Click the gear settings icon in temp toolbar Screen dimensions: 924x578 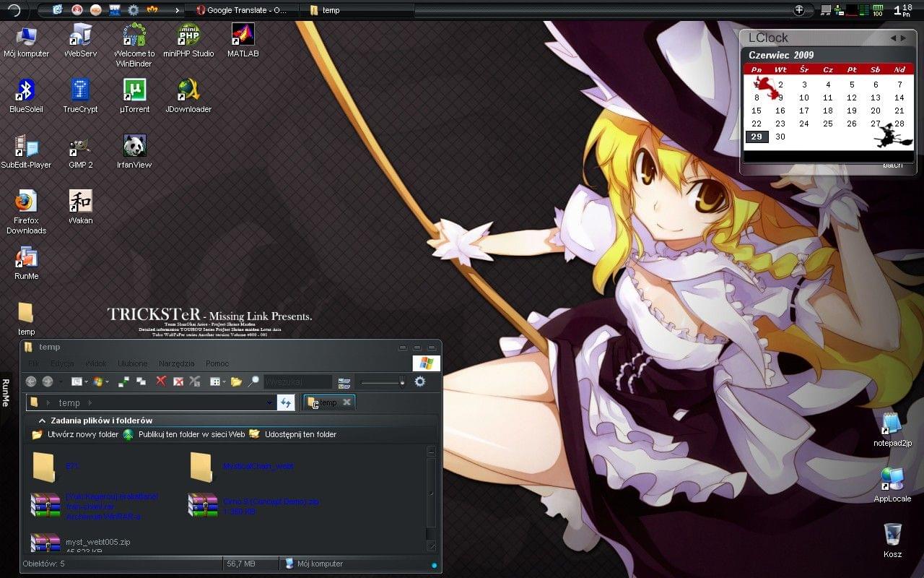pyautogui.click(x=419, y=381)
